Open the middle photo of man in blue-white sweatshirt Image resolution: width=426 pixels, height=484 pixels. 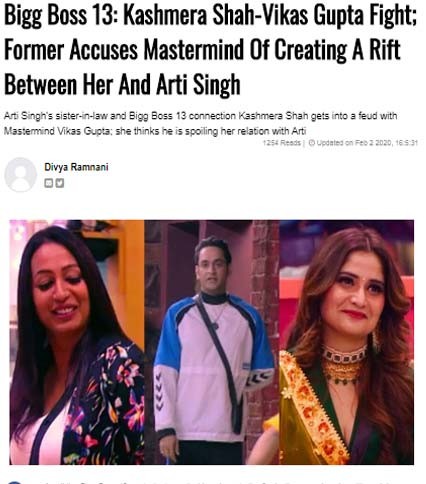(x=212, y=342)
